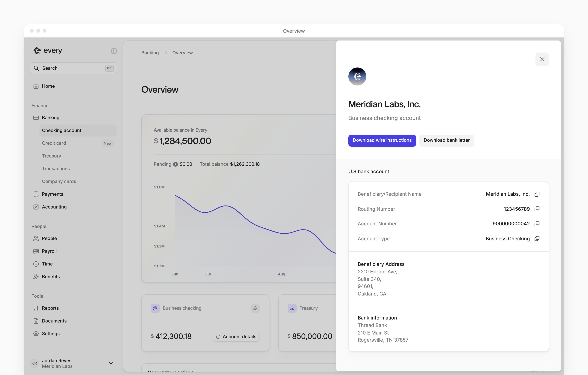Open Transactions in sidebar
This screenshot has width=588, height=375.
pyautogui.click(x=78, y=169)
